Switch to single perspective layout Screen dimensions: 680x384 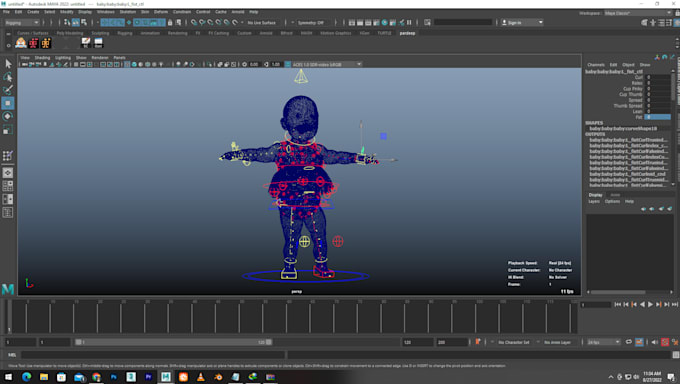[x=8, y=173]
